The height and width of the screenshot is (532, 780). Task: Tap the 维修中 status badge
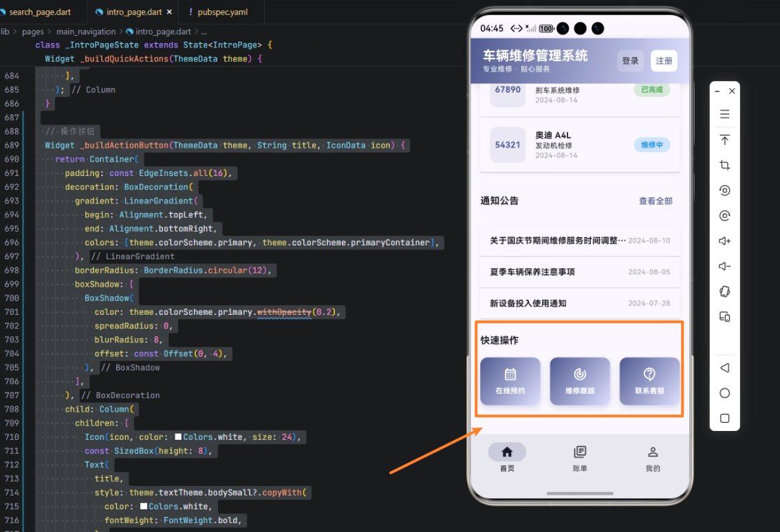[x=651, y=144]
